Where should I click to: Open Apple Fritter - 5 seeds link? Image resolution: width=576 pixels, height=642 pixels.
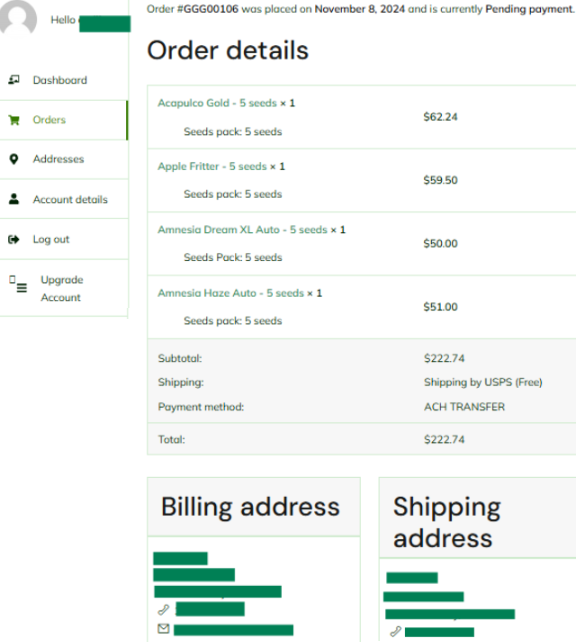point(212,167)
